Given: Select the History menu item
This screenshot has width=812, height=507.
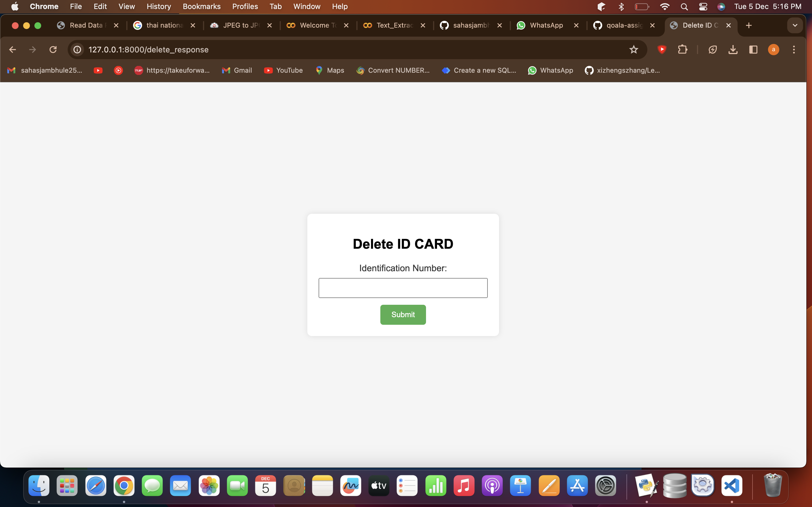Looking at the screenshot, I should [159, 6].
